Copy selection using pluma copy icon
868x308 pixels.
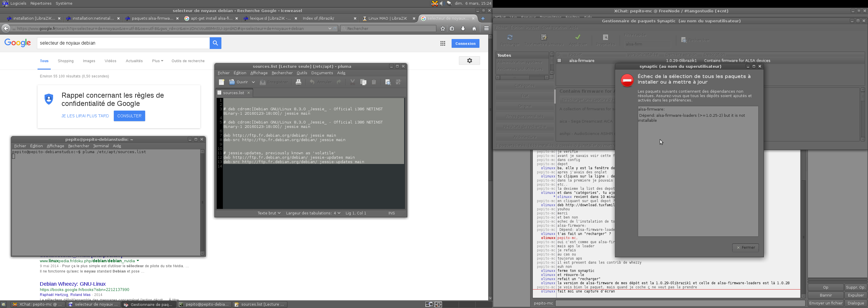363,82
